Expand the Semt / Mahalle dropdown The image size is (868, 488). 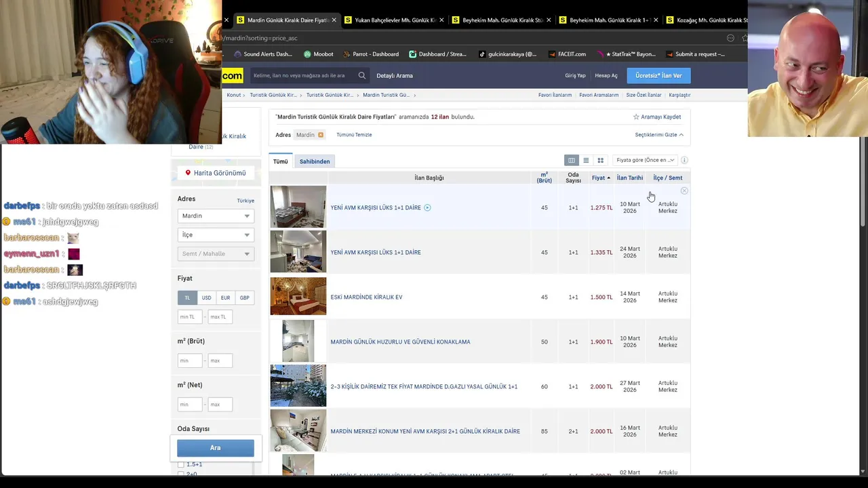[x=216, y=253]
